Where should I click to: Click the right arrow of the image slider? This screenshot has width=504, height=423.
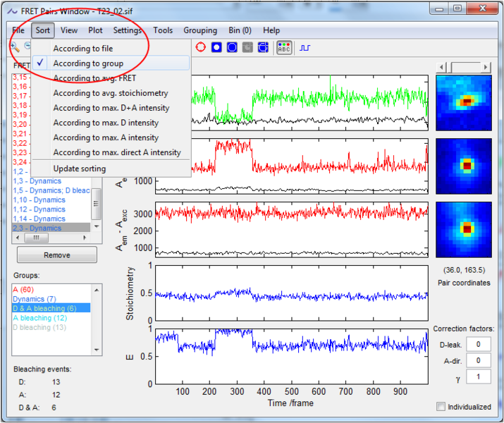point(486,67)
